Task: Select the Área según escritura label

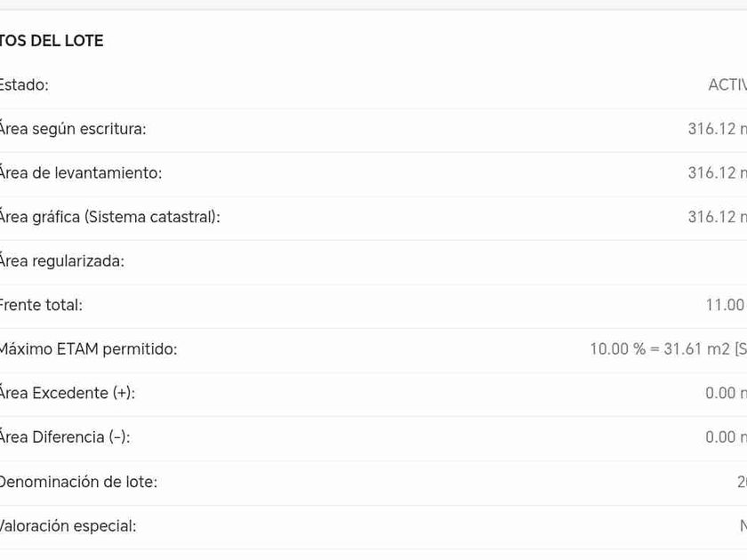Action: click(x=73, y=129)
